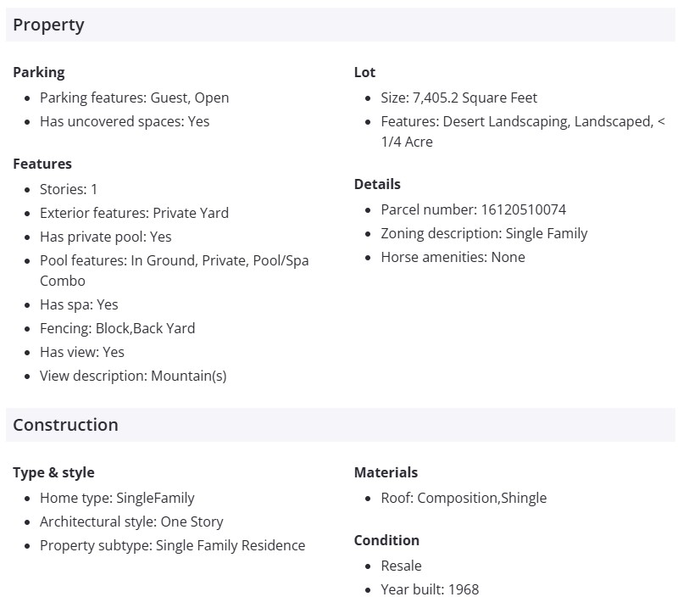Click the Materials heading
Screen dimensions: 700x608
coord(386,472)
